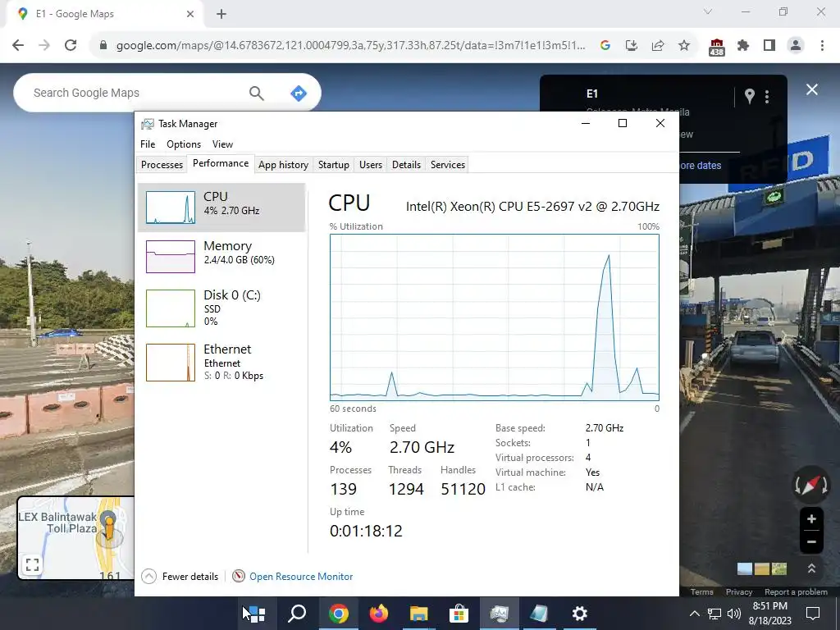Screen dimensions: 840x630
Task: Click the Maps search magnifier icon
Action: tap(257, 93)
